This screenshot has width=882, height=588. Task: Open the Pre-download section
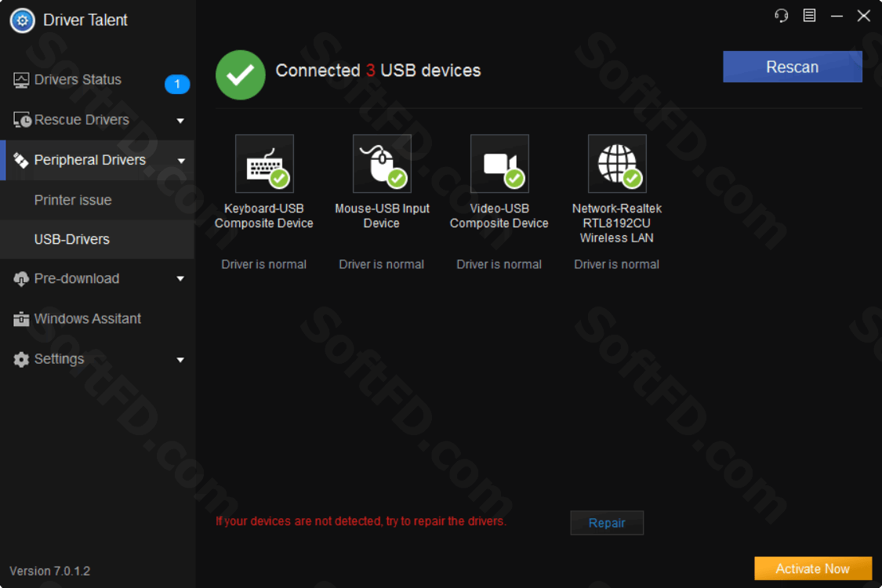coord(96,279)
